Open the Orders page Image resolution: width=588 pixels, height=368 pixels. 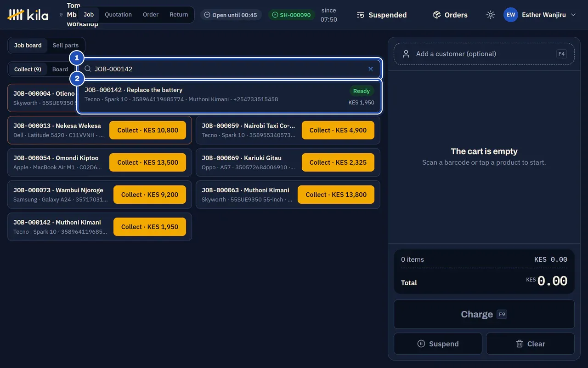pyautogui.click(x=450, y=15)
